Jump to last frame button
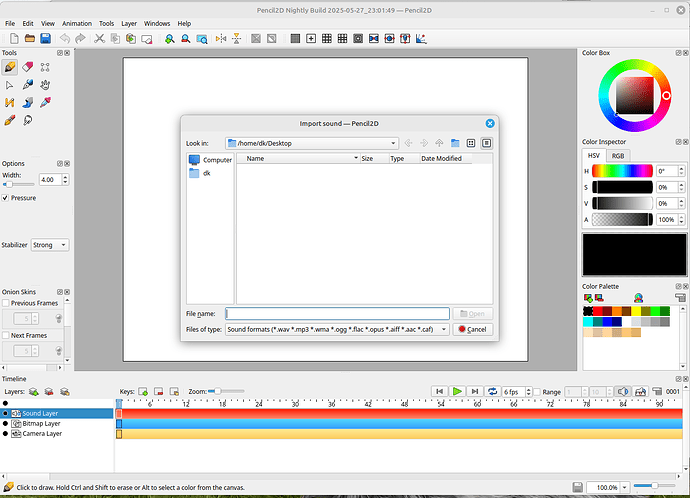This screenshot has height=498, width=690. (474, 392)
